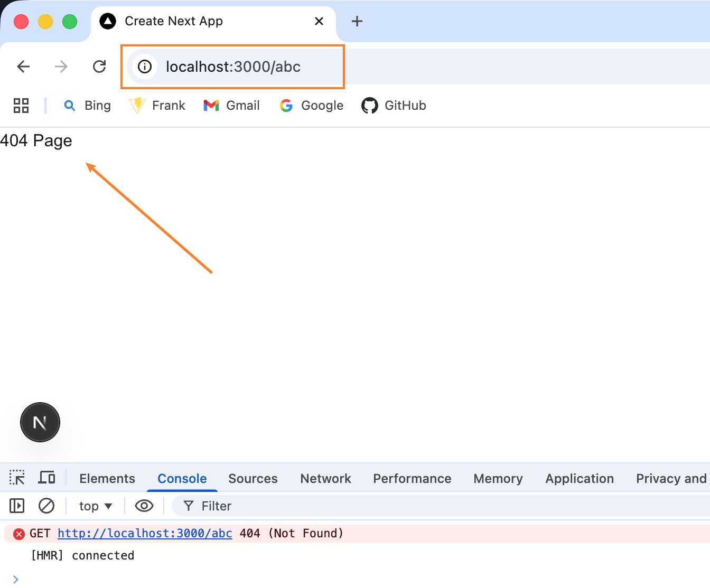Toggle the device toolbar emulation

tap(46, 478)
